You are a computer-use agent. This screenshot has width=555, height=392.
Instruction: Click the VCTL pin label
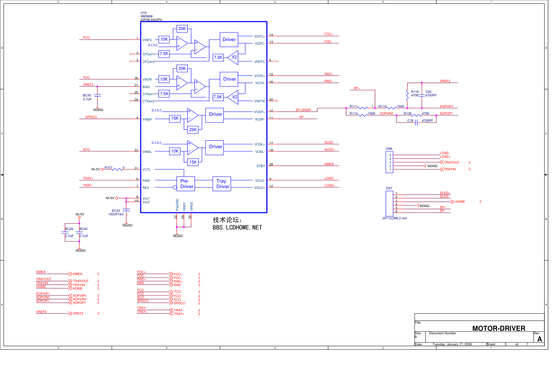click(147, 170)
